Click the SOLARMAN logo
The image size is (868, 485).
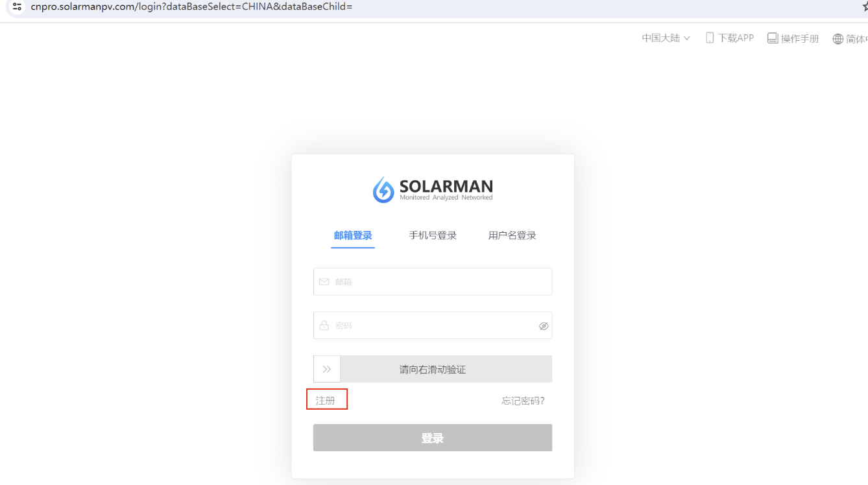(x=433, y=189)
